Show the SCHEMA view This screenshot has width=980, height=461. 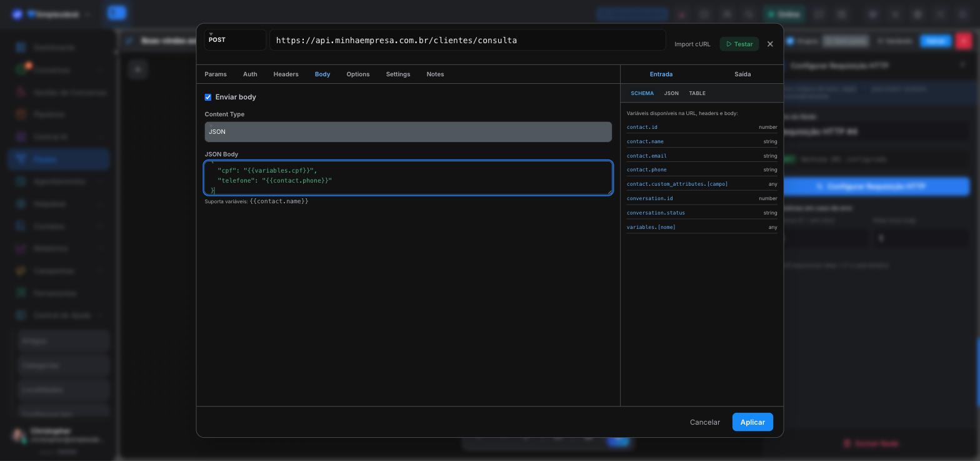(642, 93)
